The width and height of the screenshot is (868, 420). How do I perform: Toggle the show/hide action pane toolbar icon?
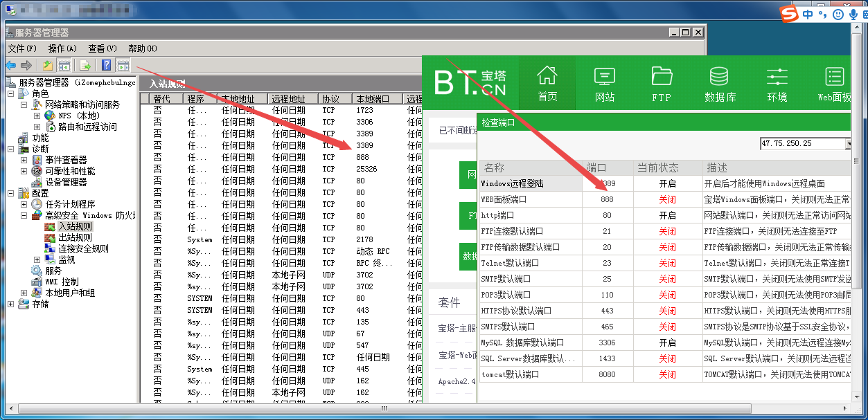[123, 66]
